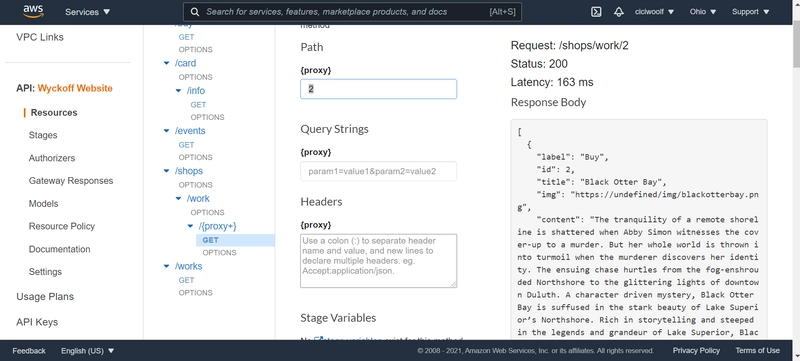Open the Services dropdown menu

(87, 12)
